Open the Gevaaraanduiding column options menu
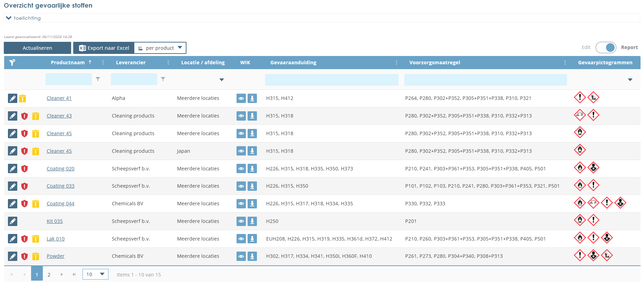The image size is (644, 282). click(x=396, y=63)
